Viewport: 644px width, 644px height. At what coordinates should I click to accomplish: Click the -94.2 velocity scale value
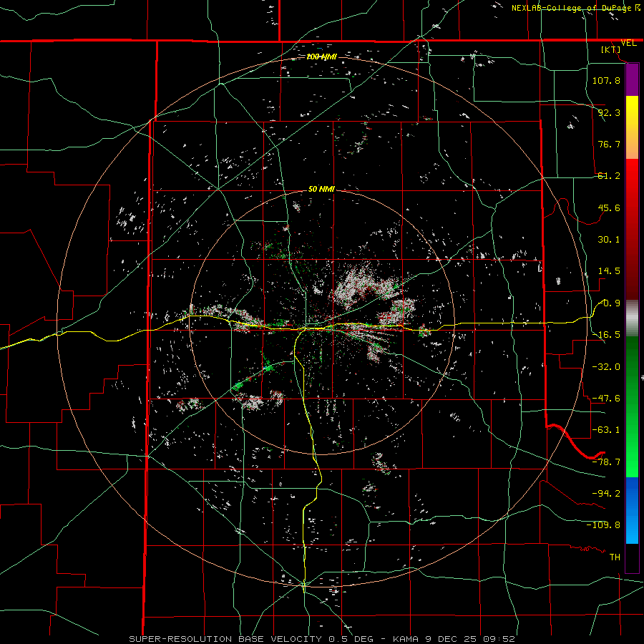pos(606,494)
